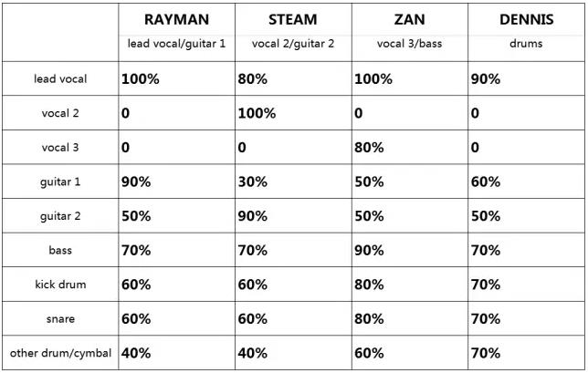Select the STEAM column header

point(293,20)
